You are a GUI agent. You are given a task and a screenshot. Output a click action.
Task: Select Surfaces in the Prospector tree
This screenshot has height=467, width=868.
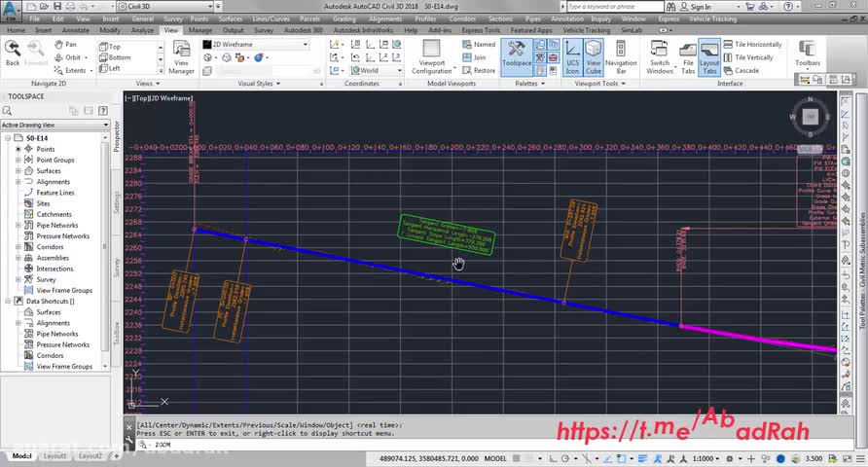coord(49,171)
